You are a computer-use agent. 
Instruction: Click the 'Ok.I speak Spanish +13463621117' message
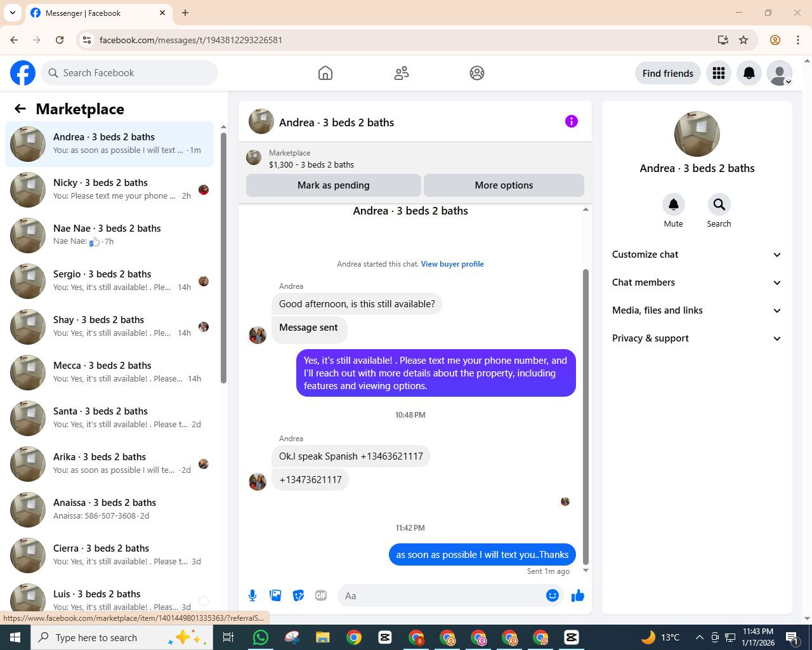351,456
